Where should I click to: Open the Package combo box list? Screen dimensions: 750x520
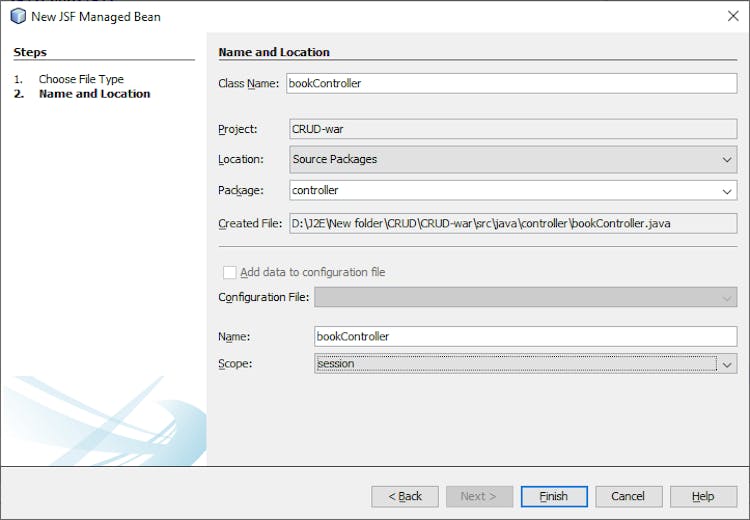click(x=727, y=190)
